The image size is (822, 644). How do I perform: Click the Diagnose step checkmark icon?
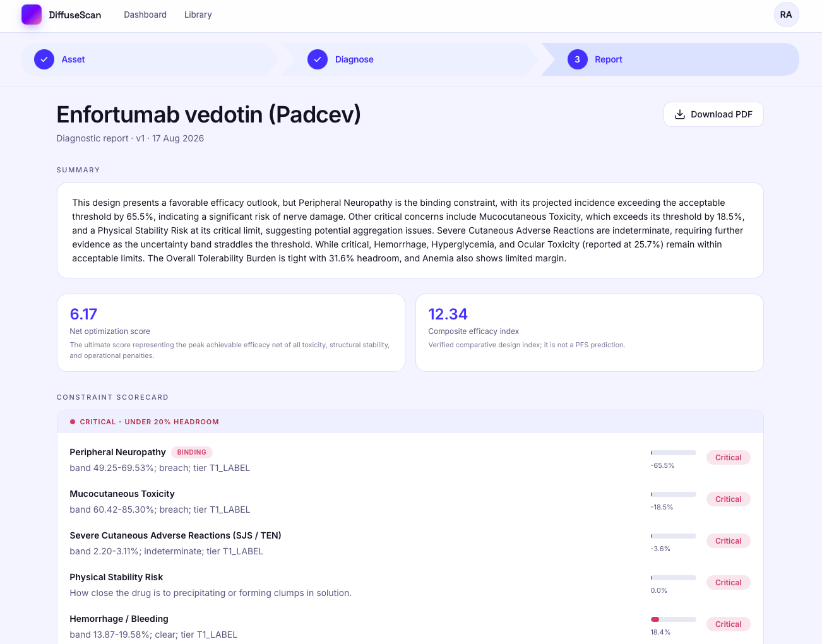[318, 59]
